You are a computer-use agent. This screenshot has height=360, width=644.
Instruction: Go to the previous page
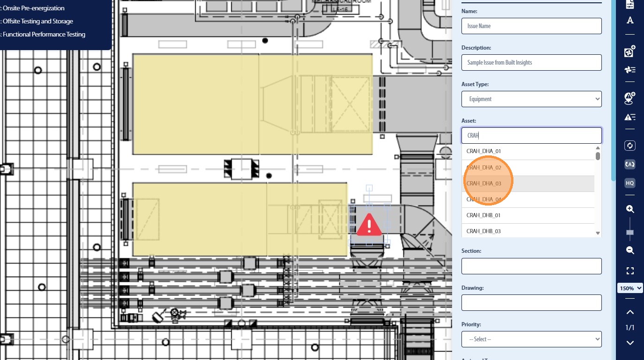click(x=630, y=312)
